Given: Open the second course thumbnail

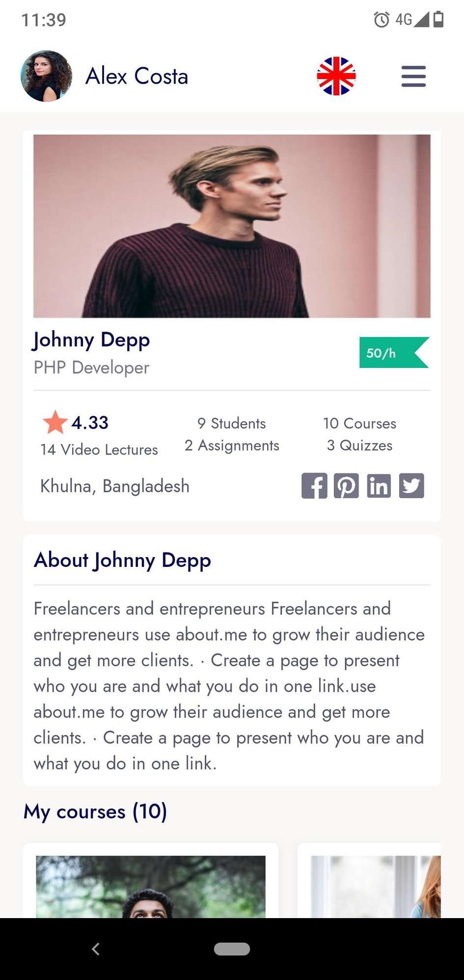Looking at the screenshot, I should 376,886.
